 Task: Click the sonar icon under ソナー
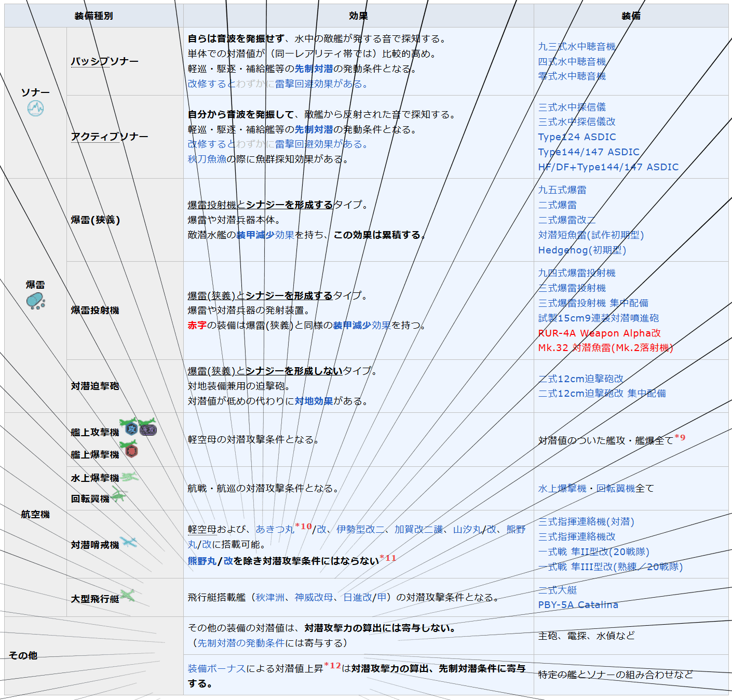[35, 108]
